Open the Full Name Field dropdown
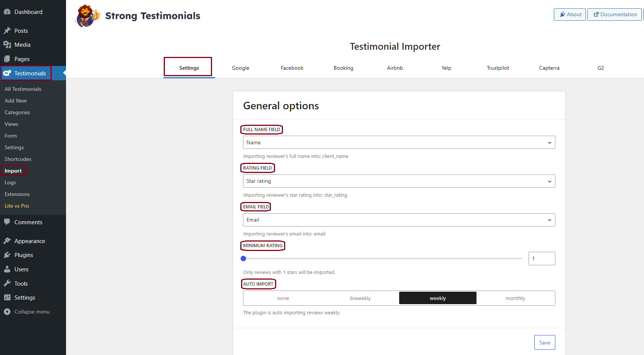 pyautogui.click(x=399, y=142)
